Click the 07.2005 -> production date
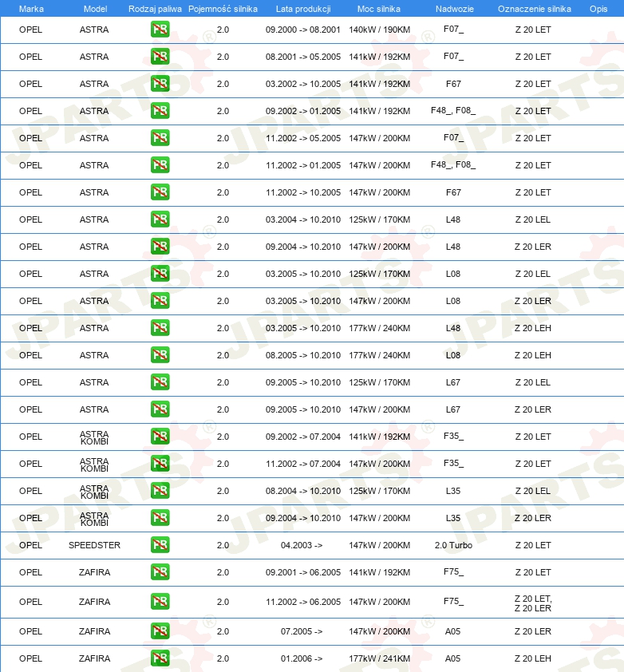 tap(302, 631)
